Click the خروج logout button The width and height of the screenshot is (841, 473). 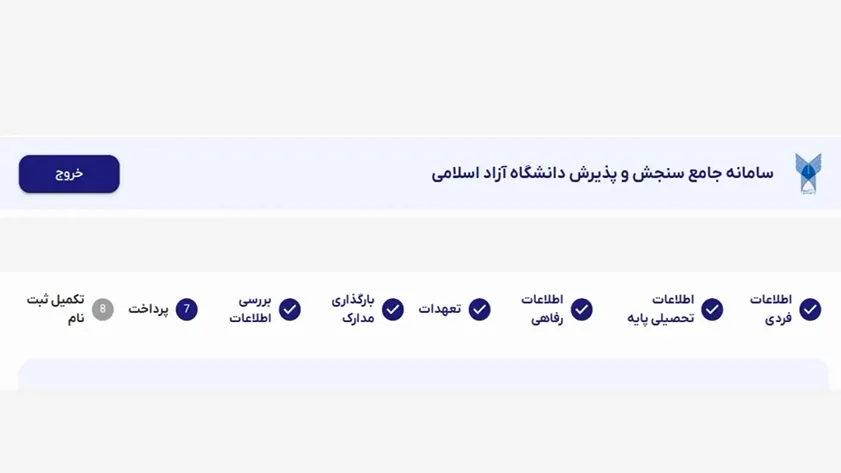(x=69, y=174)
